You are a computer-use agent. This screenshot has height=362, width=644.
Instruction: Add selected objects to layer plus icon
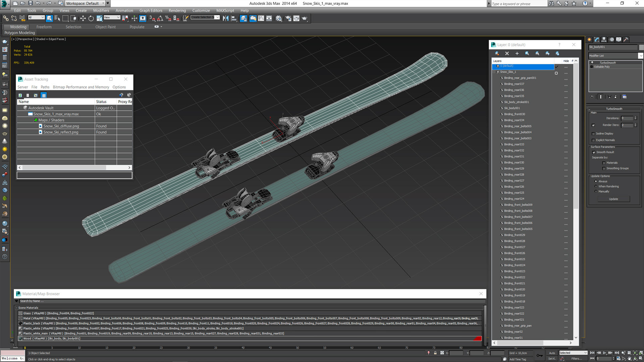(517, 53)
